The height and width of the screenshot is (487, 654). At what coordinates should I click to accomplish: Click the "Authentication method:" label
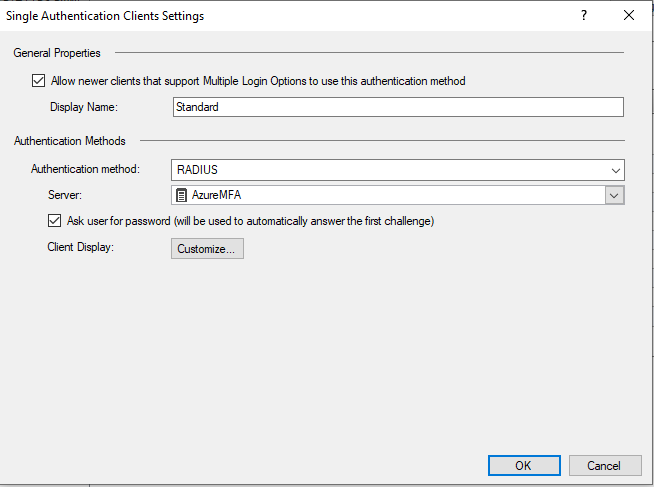(x=85, y=169)
